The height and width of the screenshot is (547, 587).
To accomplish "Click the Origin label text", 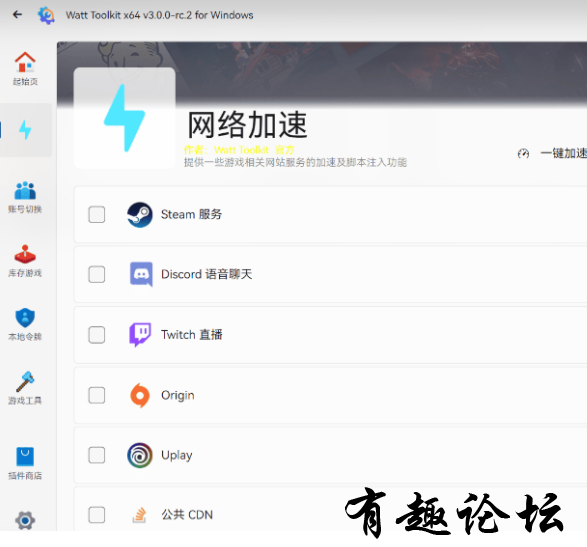I will coord(177,395).
